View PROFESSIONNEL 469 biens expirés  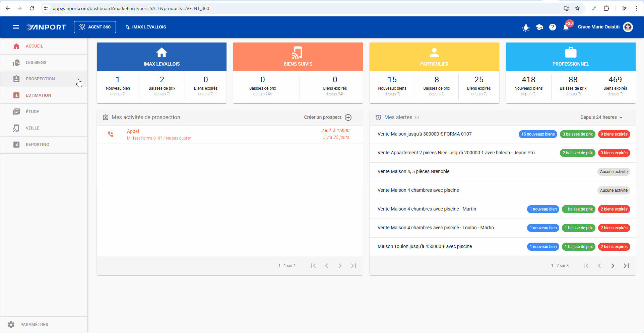pos(615,86)
